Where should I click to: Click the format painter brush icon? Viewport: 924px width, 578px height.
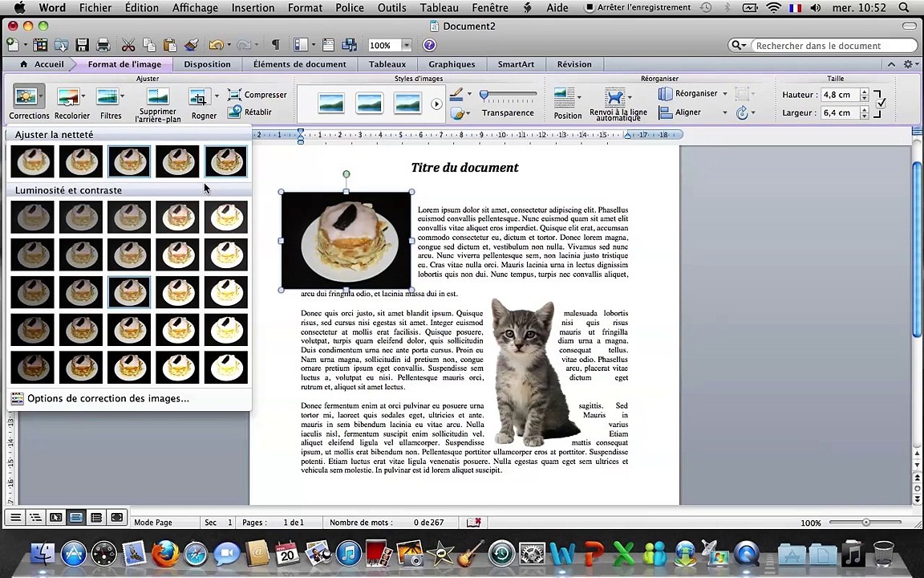coord(191,45)
